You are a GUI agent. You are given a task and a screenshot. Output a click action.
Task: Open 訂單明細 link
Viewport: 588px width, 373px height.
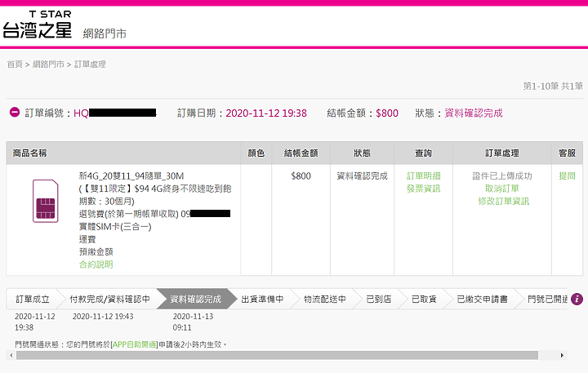[423, 175]
